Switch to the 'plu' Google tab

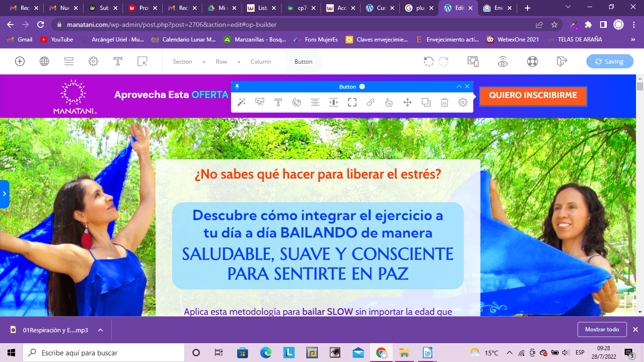pos(419,8)
